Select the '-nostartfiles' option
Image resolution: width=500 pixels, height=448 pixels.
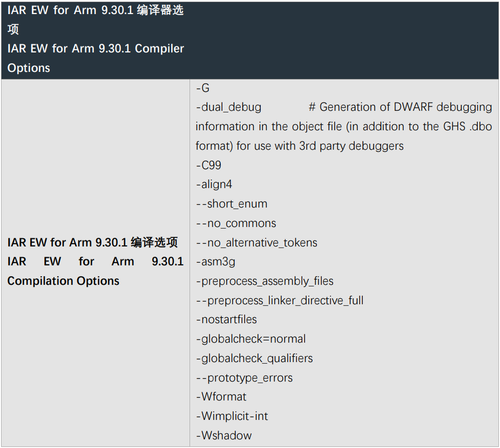226,319
